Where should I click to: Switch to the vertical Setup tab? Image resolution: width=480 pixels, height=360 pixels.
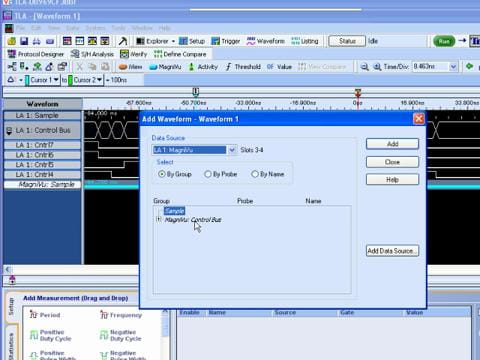11,307
